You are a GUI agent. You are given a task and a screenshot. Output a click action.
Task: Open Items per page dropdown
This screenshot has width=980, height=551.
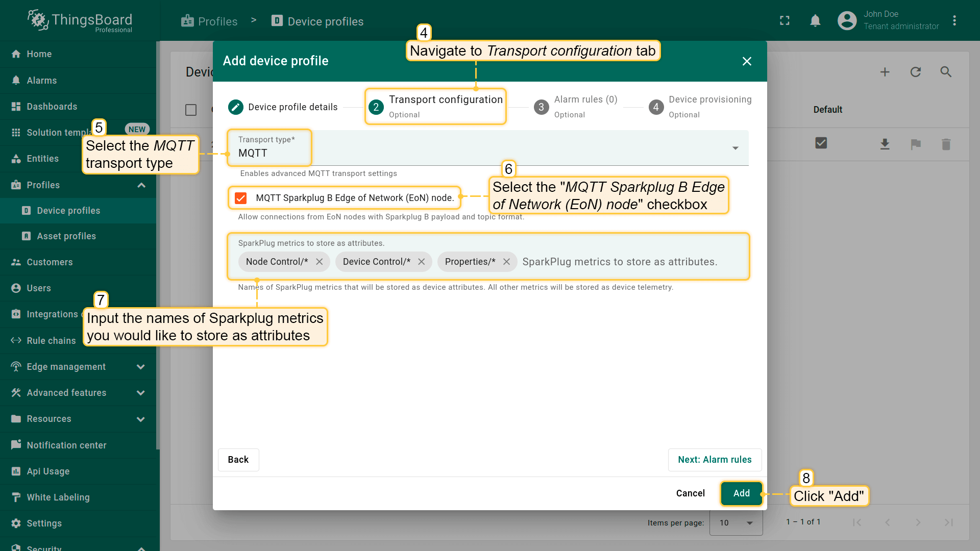(x=736, y=522)
